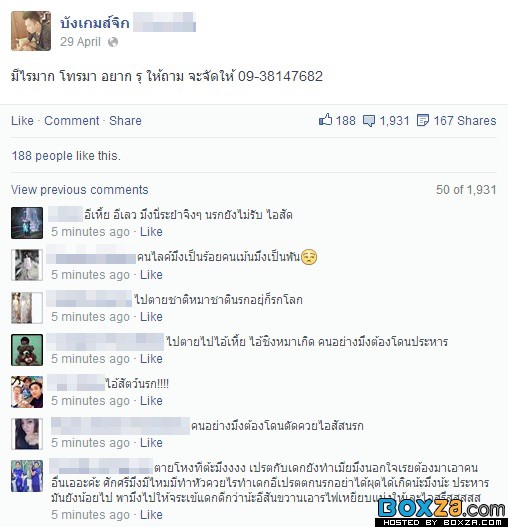Open avatar of commenter with teddy bear picture
Viewport: 508px width, 527px height.
click(27, 350)
